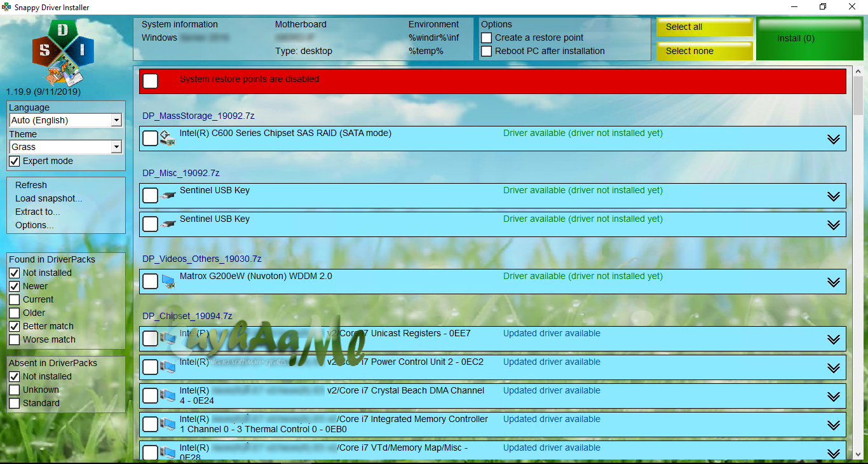Click the Intel C600 SAS RAID device icon
The image size is (868, 464).
pos(167,138)
